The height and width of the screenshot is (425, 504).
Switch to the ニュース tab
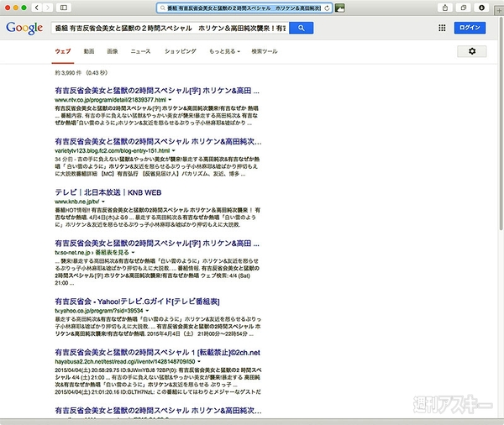pyautogui.click(x=140, y=51)
